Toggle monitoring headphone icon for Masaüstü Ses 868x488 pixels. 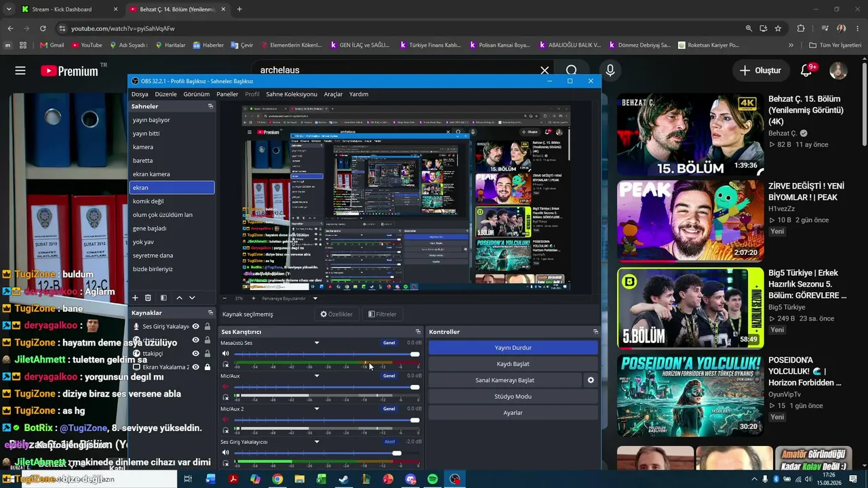click(x=226, y=365)
